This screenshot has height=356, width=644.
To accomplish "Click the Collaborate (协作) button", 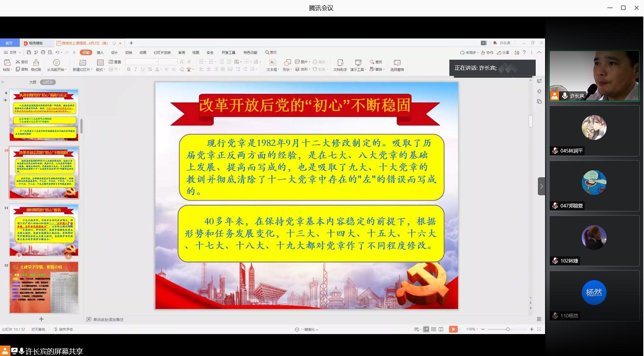I will (x=487, y=53).
